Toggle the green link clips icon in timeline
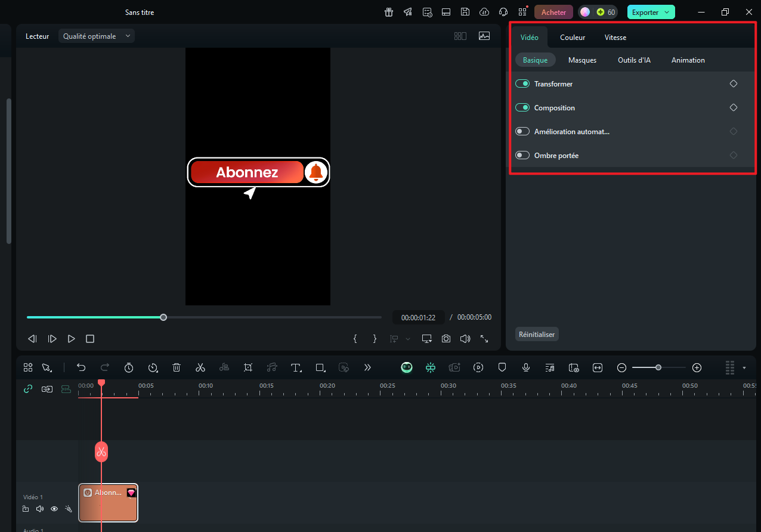 click(28, 389)
